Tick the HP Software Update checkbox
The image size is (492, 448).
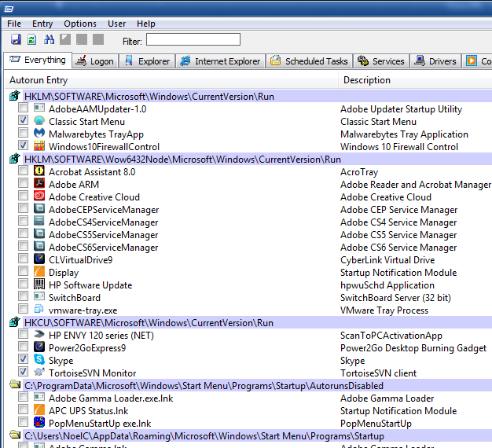click(23, 283)
